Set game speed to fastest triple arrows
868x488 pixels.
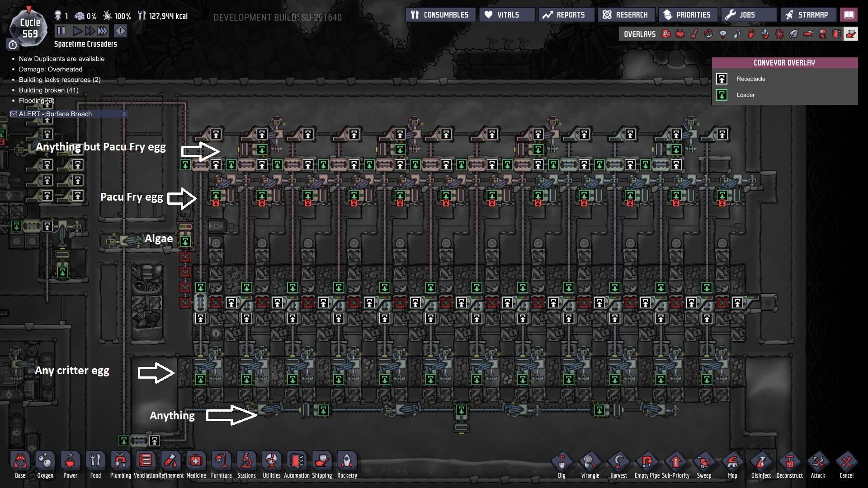(x=103, y=31)
